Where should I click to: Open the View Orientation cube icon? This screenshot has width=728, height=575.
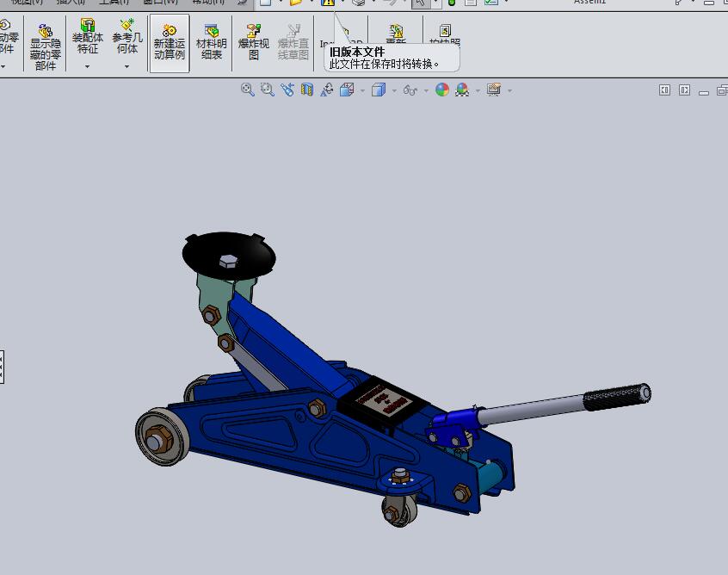(x=347, y=90)
